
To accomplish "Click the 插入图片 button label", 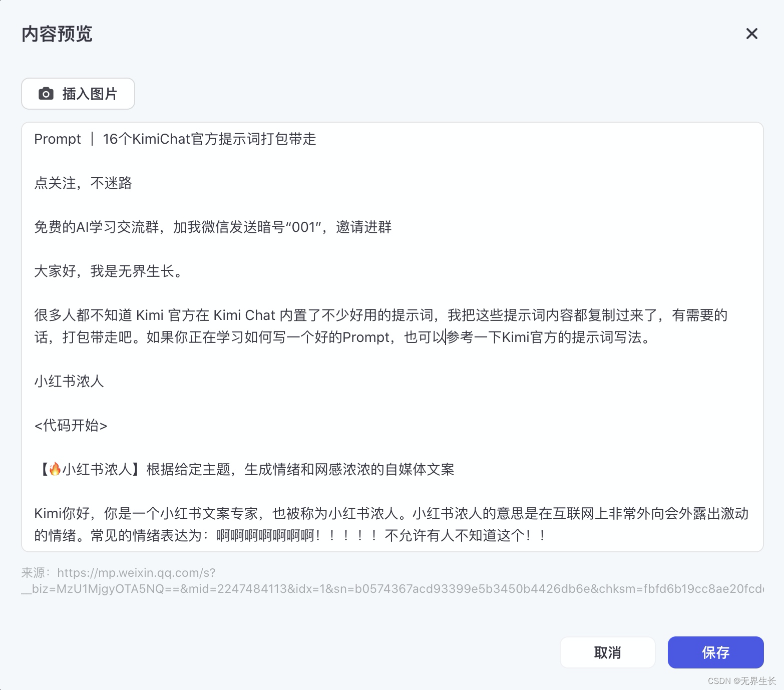I will (90, 94).
